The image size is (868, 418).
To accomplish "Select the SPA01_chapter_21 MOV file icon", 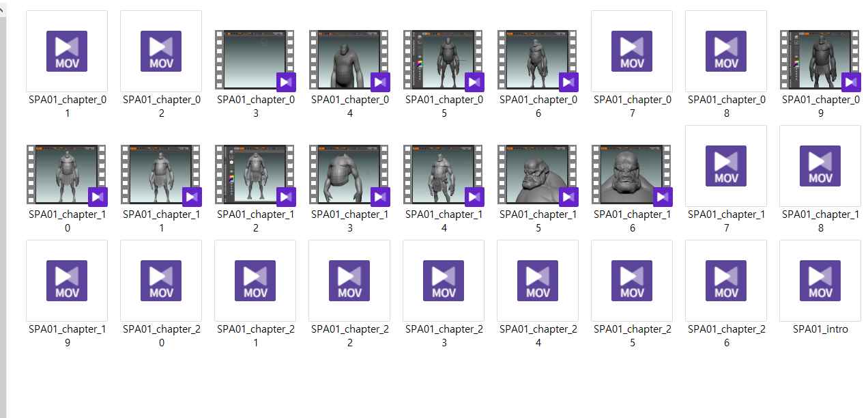I will point(255,281).
